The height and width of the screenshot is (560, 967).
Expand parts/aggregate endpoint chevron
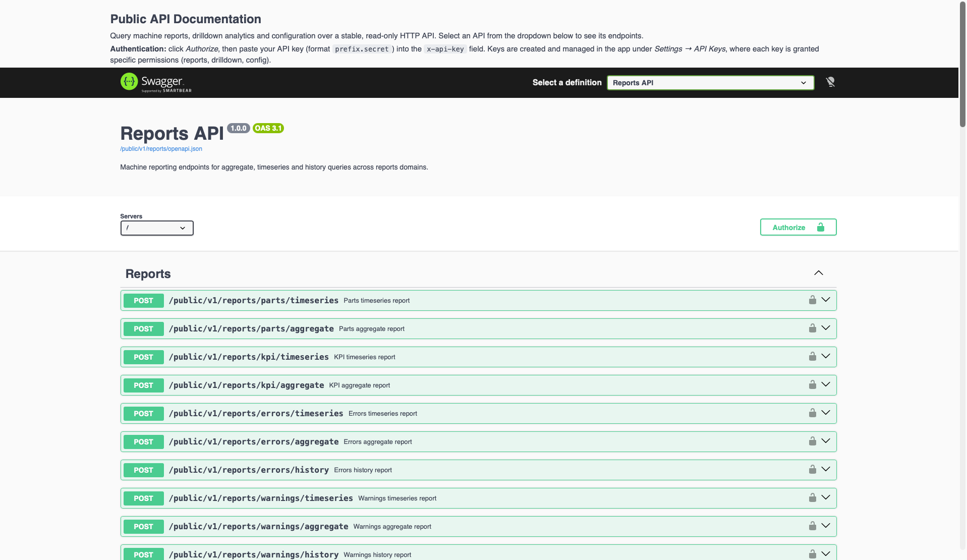(825, 328)
